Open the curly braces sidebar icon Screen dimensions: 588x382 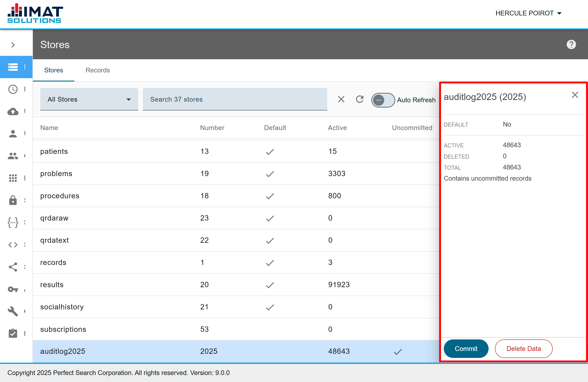[13, 222]
